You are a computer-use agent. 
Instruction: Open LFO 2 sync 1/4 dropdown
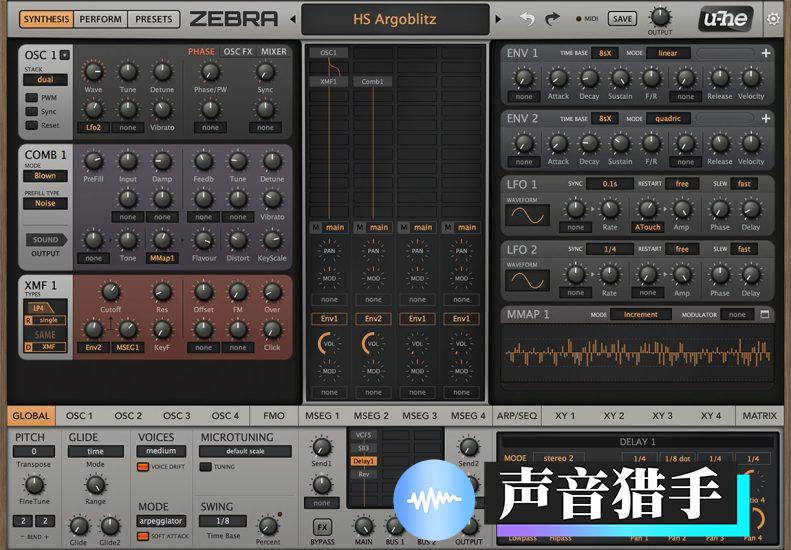pyautogui.click(x=610, y=249)
